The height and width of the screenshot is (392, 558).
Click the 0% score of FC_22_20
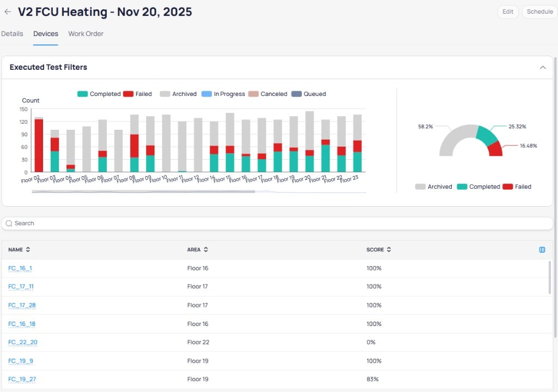[x=371, y=342]
